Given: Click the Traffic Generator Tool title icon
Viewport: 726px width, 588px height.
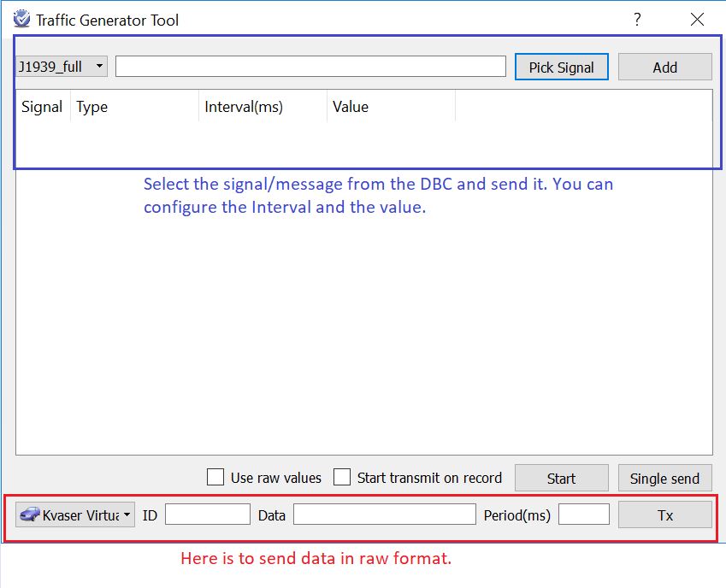Looking at the screenshot, I should click(x=21, y=20).
